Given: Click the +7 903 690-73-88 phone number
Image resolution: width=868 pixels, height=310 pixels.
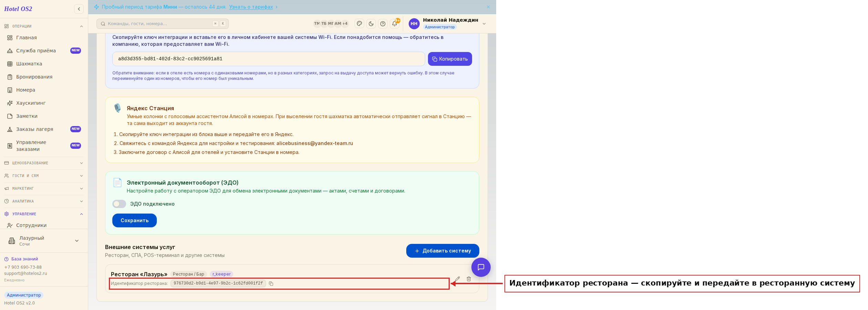Looking at the screenshot, I should coord(23,267).
